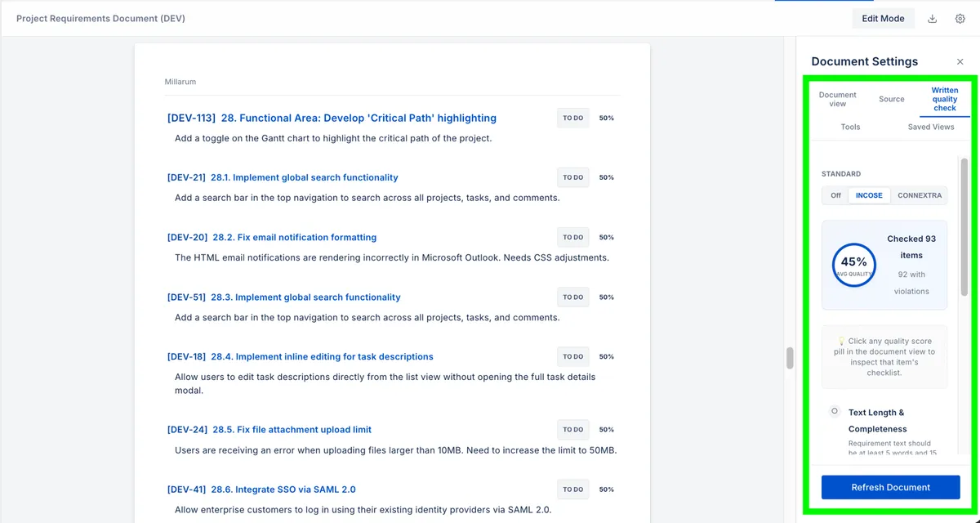Select the INCOSE standard

[x=869, y=195]
